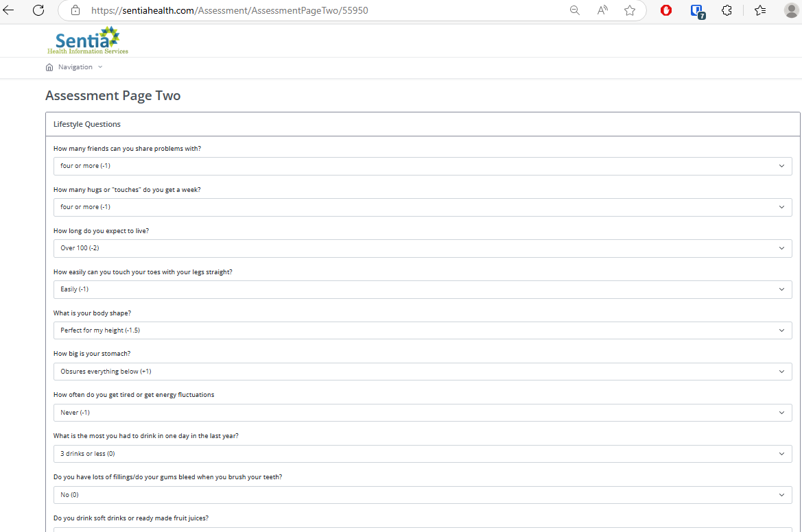Click the 'What is your body shape?' label

pos(92,313)
